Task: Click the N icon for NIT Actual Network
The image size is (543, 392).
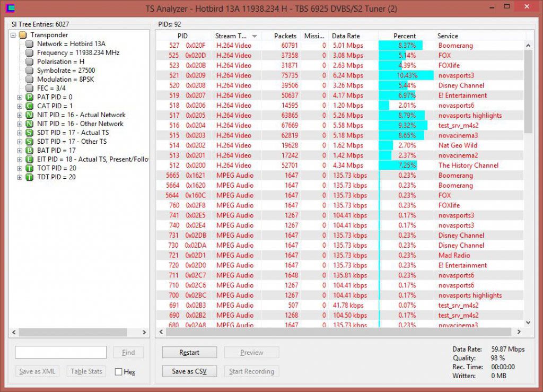Action: [x=29, y=115]
